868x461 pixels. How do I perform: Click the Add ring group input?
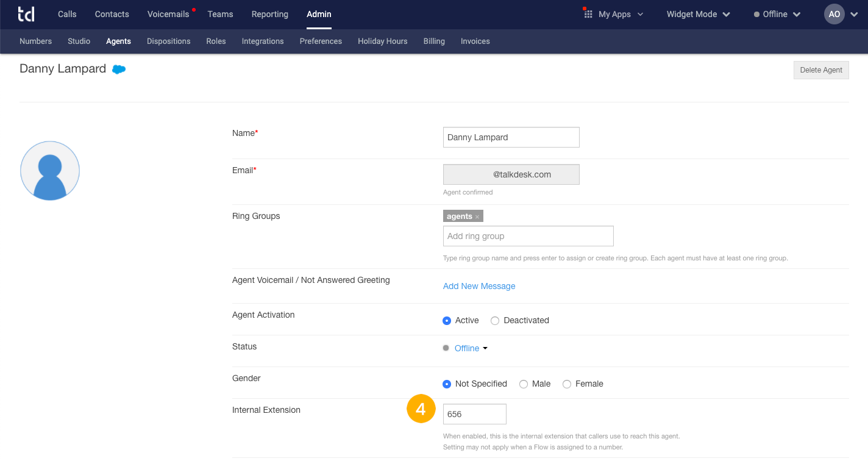click(x=528, y=236)
